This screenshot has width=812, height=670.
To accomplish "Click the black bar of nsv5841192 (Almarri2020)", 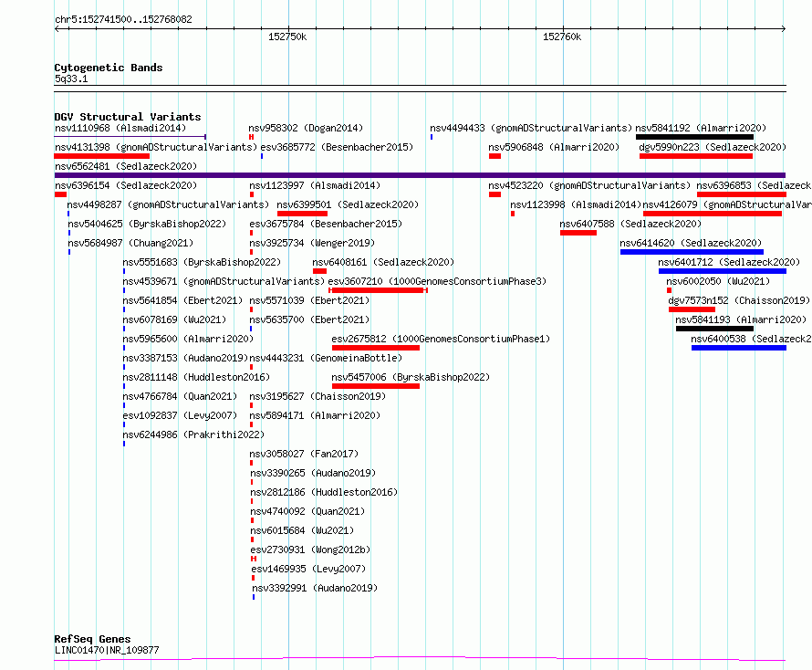I will click(x=694, y=137).
